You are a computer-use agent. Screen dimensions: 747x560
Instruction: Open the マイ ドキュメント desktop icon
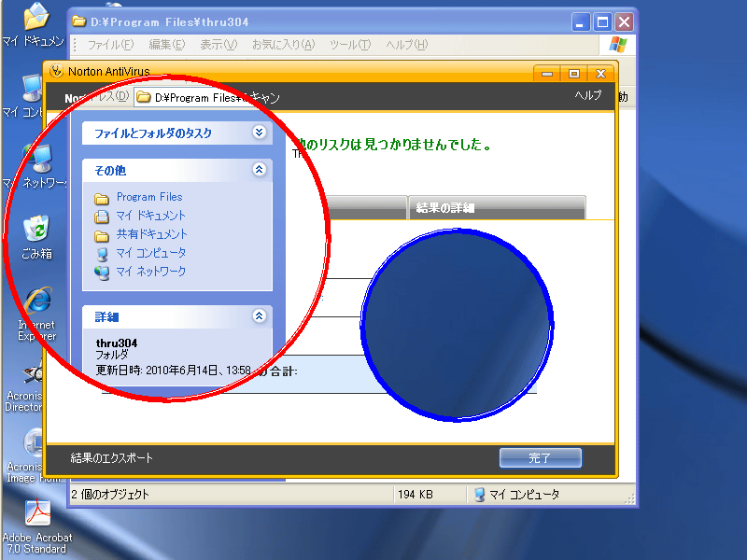[35, 24]
